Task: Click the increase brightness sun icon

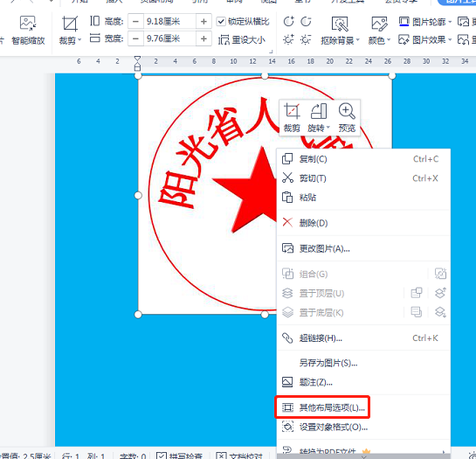Action: 288,39
